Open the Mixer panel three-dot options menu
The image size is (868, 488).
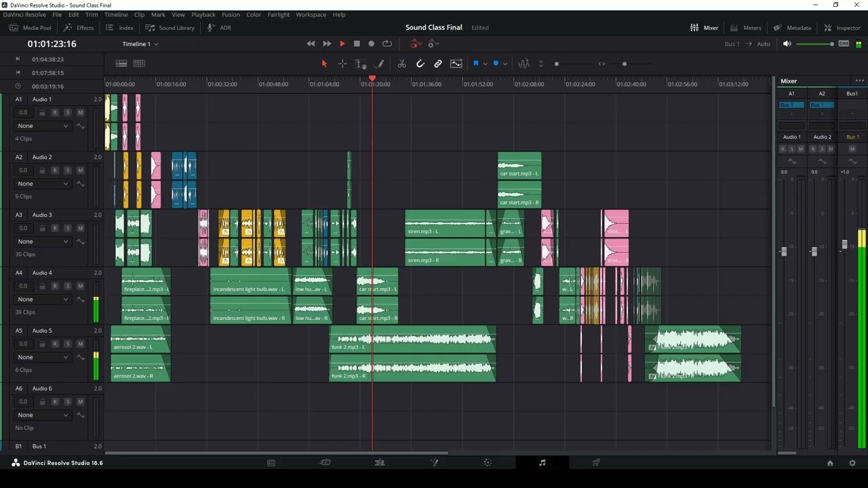pyautogui.click(x=860, y=81)
